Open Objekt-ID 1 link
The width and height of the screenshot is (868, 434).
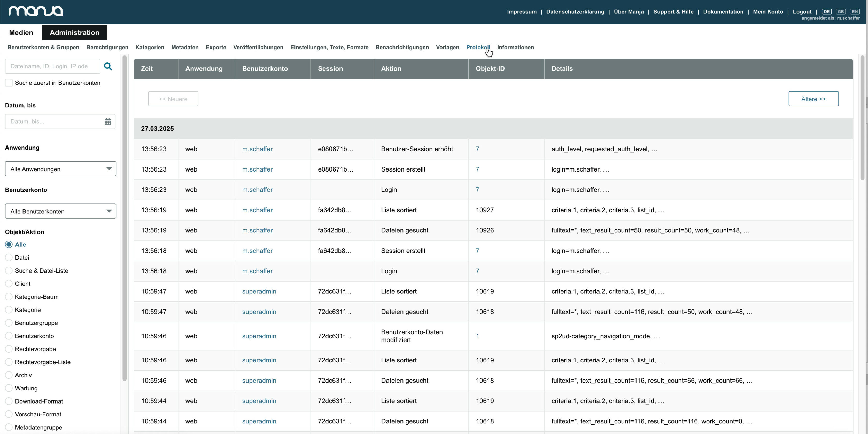(x=477, y=336)
